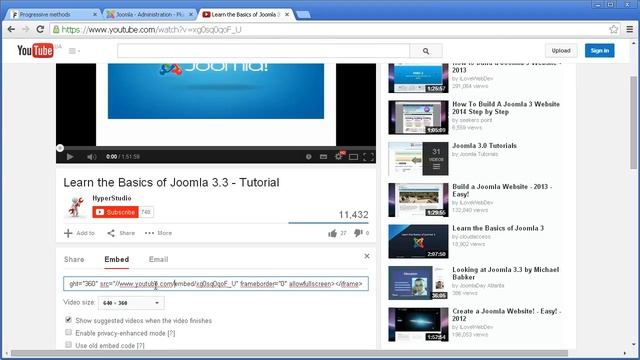
Task: Click the thumbs up like icon
Action: click(x=332, y=233)
